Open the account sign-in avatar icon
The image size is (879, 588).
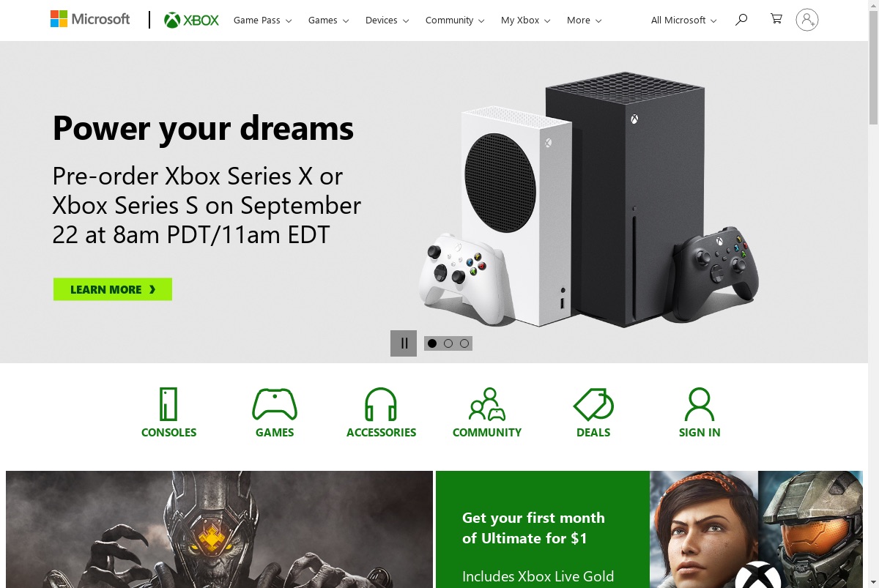click(x=807, y=20)
